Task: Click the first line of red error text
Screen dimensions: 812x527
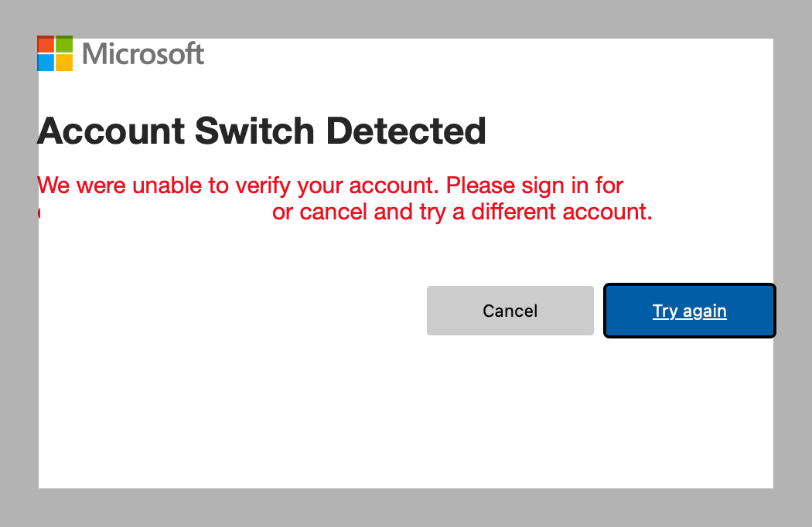Action: (x=330, y=186)
